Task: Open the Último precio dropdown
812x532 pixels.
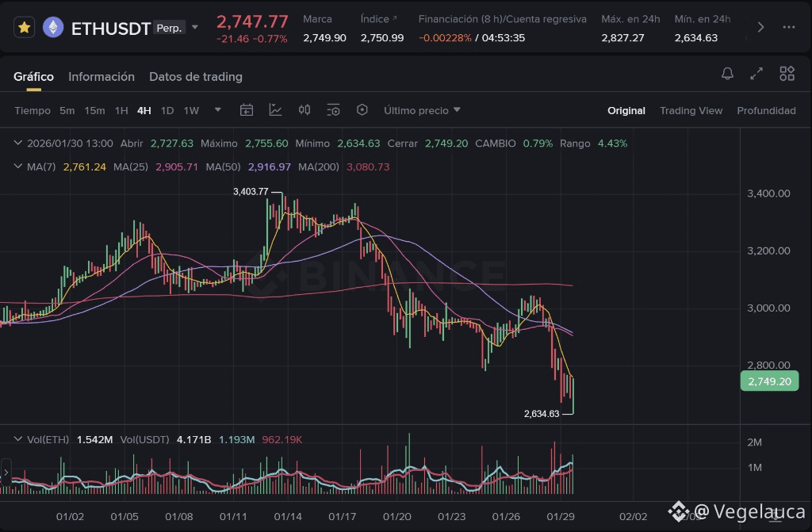Action: click(422, 110)
